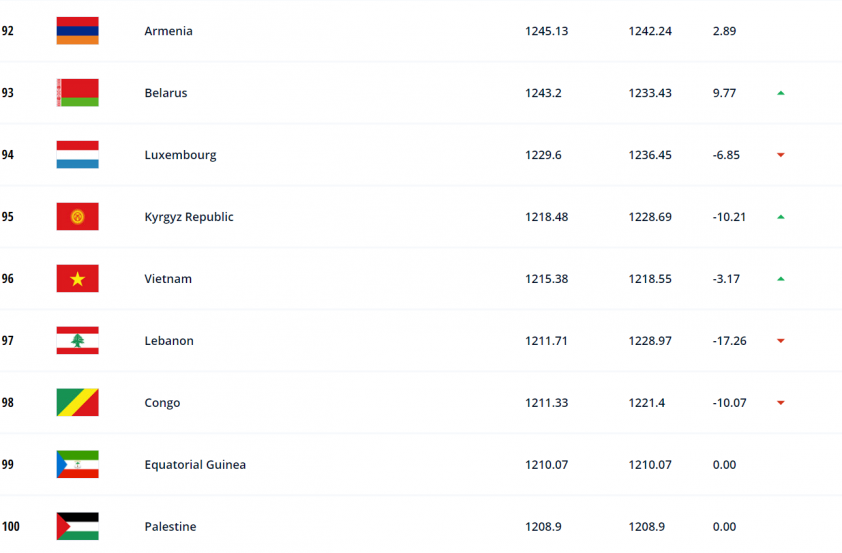The width and height of the screenshot is (842, 553).
Task: Click green up arrow in Belarus row
Action: click(781, 93)
